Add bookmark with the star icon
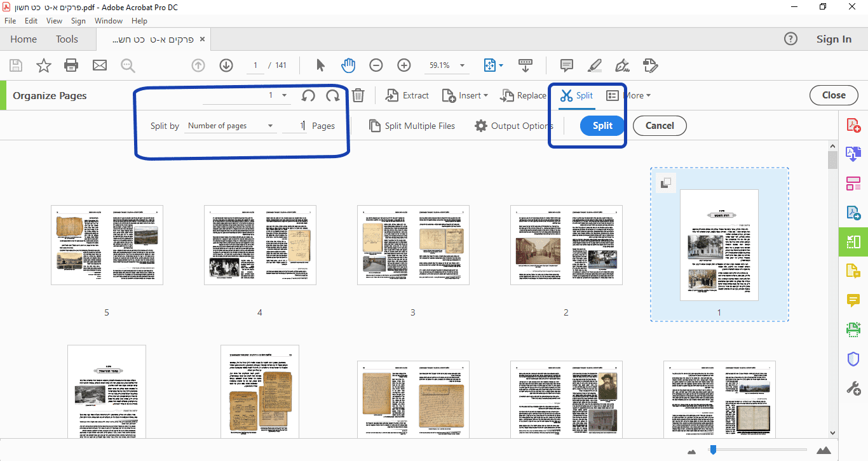The height and width of the screenshot is (461, 868). click(x=43, y=65)
